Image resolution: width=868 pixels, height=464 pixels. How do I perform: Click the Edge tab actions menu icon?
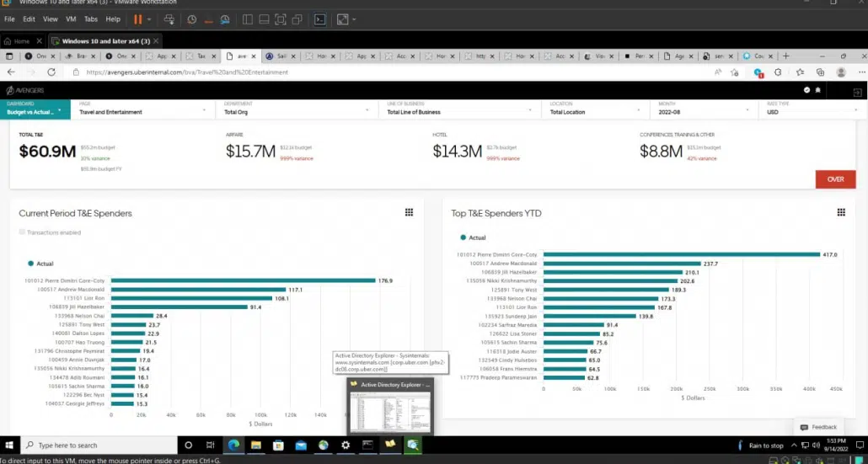coord(9,56)
